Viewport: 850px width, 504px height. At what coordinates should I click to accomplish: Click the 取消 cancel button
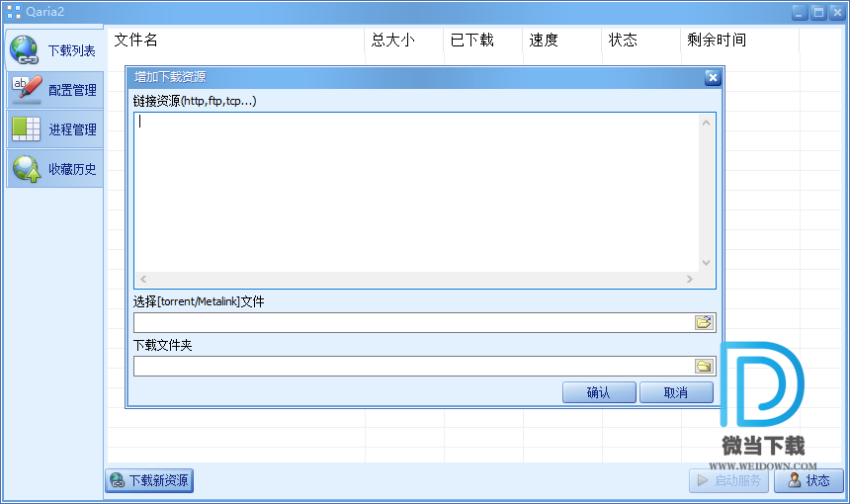[x=676, y=392]
